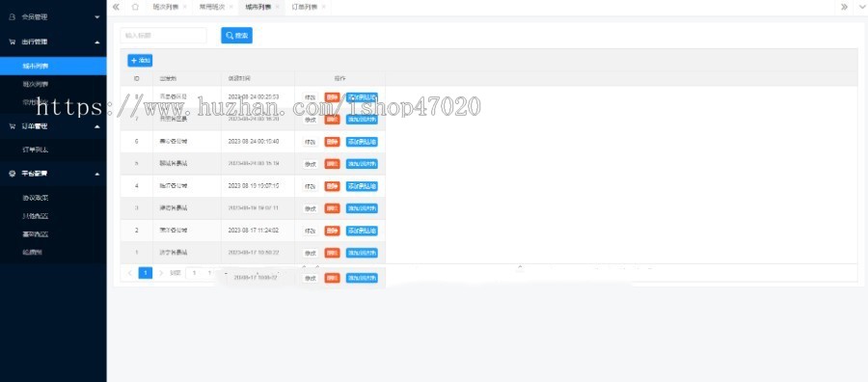The image size is (868, 382).
Task: Click the title search input field
Action: point(163,36)
